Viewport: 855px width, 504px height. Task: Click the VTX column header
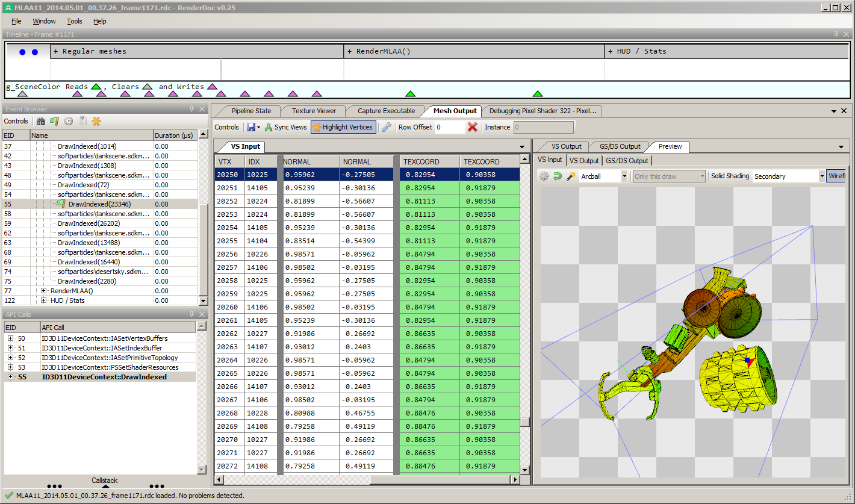[229, 161]
